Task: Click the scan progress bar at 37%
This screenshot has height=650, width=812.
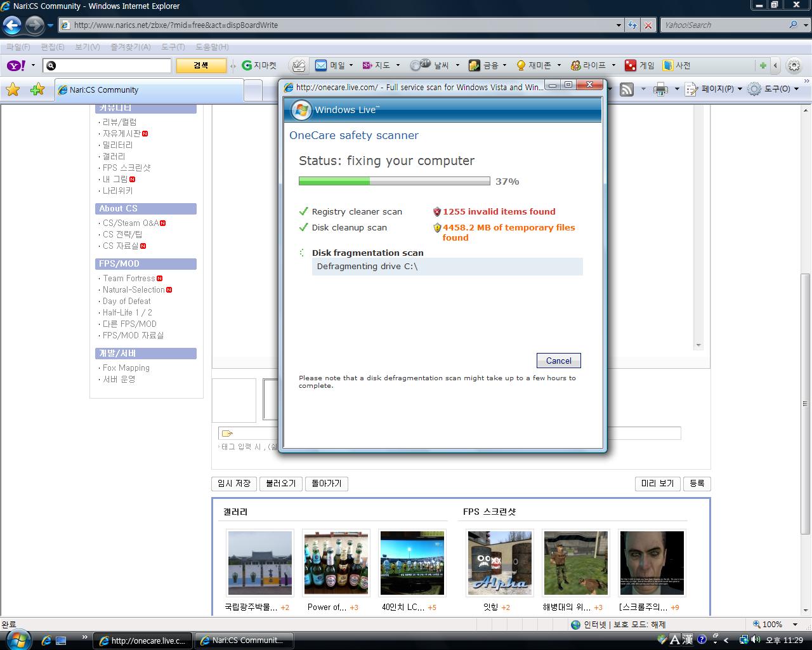Action: tap(394, 181)
